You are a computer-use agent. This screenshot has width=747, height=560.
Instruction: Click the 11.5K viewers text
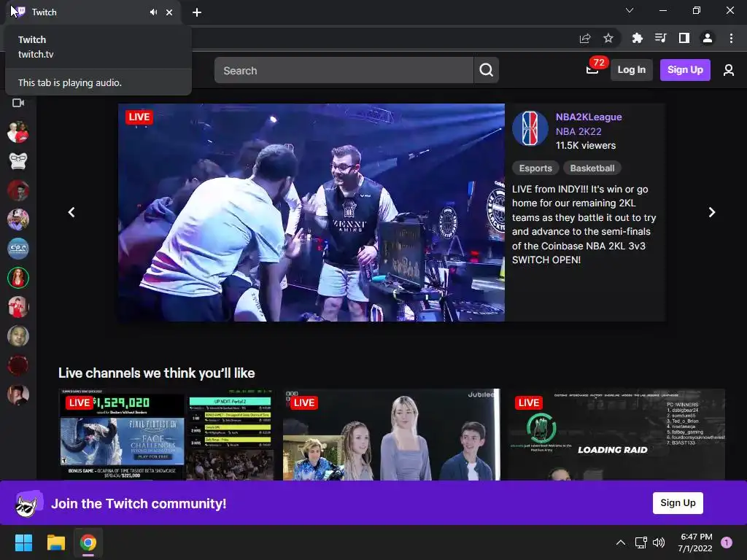586,146
